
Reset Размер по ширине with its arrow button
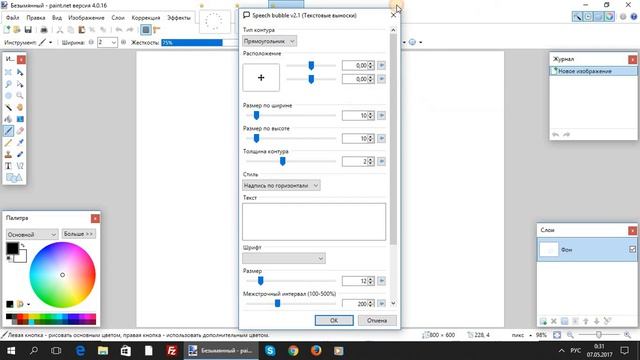381,116
